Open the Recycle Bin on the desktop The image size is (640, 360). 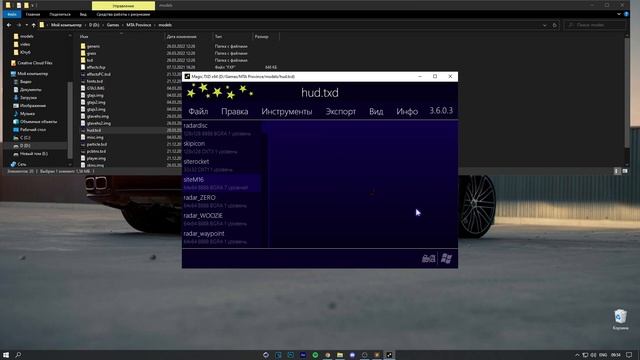pyautogui.click(x=620, y=319)
